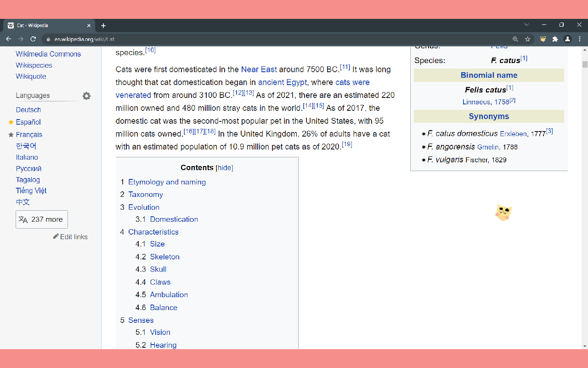This screenshot has width=588, height=368.
Task: Click the Wikipedia favicon on the tab
Action: point(11,26)
